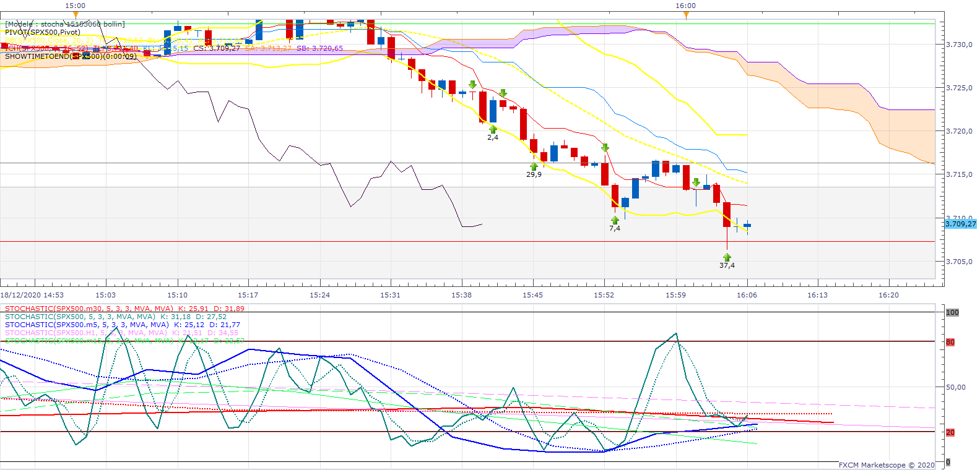Click the rightmost green down arrow signal
This screenshot has width=980, height=470.
696,182
